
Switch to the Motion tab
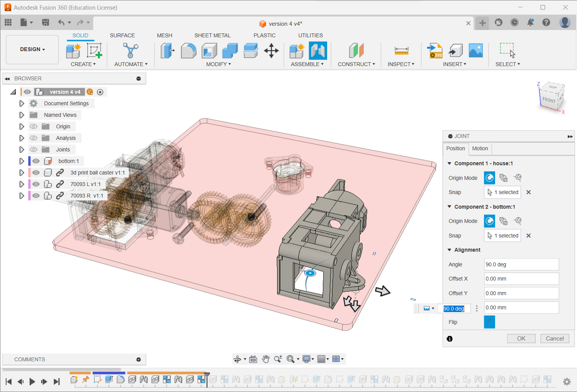(x=480, y=148)
